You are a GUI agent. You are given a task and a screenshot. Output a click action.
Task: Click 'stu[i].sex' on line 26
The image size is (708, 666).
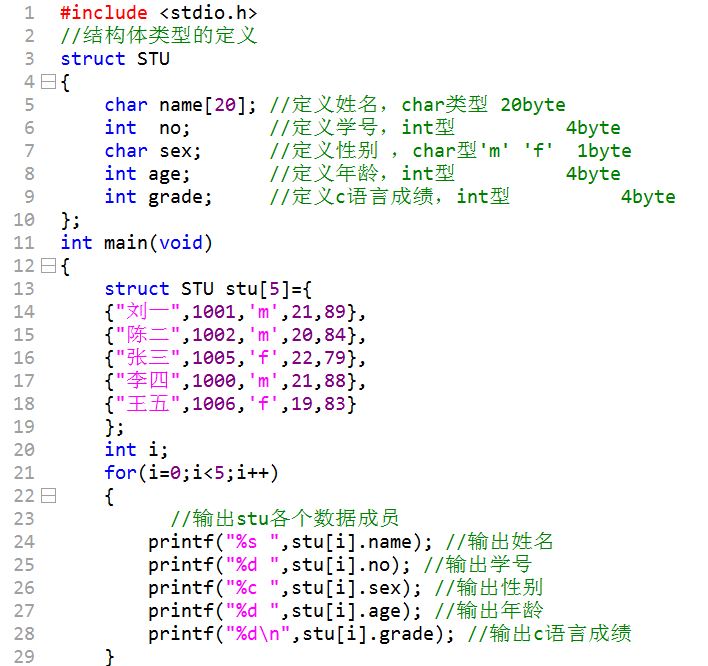click(346, 588)
